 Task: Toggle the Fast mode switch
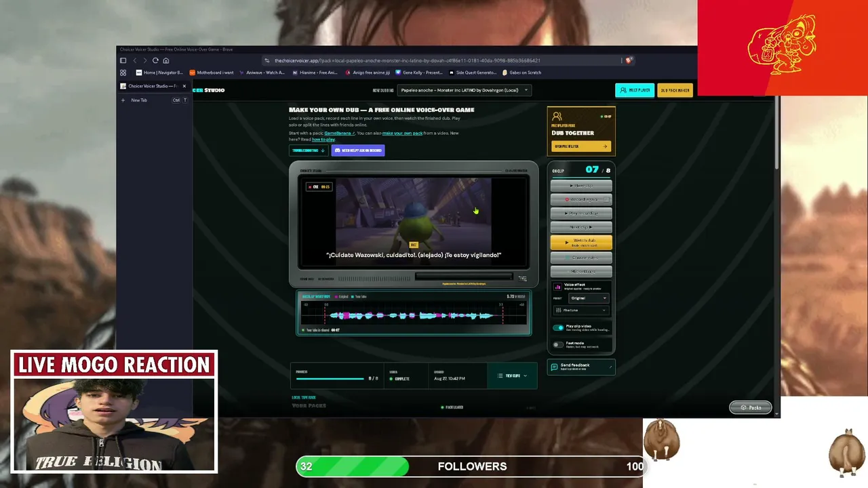point(558,344)
